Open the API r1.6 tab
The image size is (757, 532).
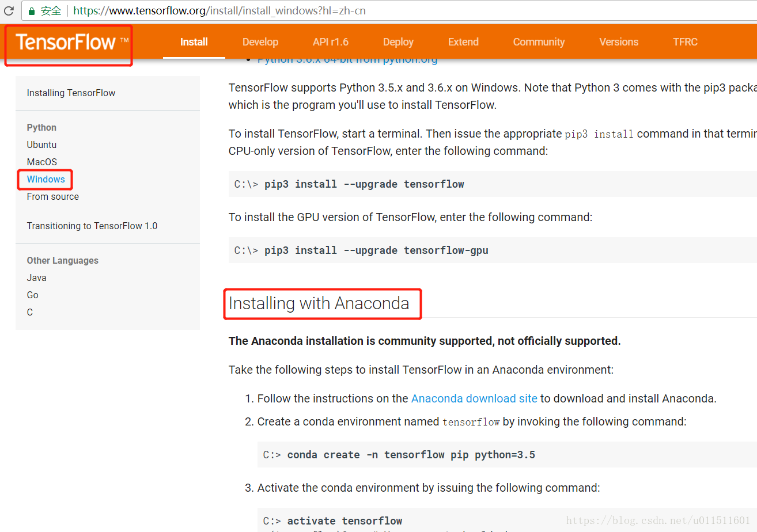point(331,42)
